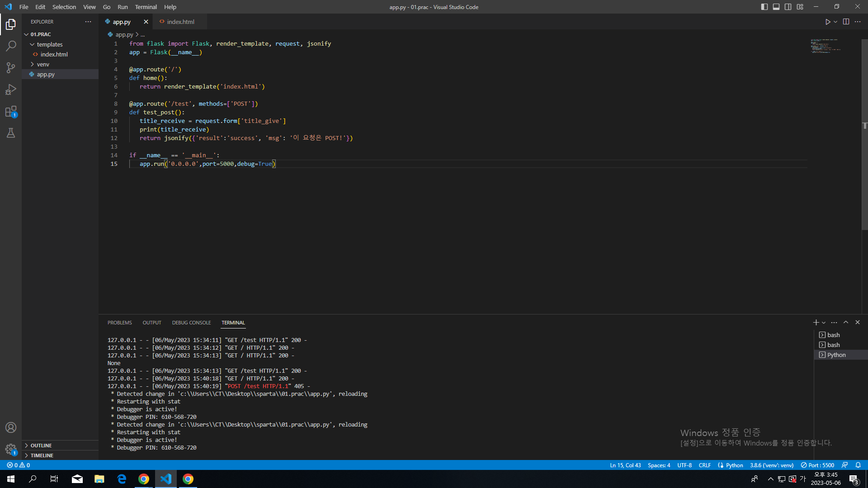
Task: Open the Explorer view in activity bar
Action: coord(11,24)
